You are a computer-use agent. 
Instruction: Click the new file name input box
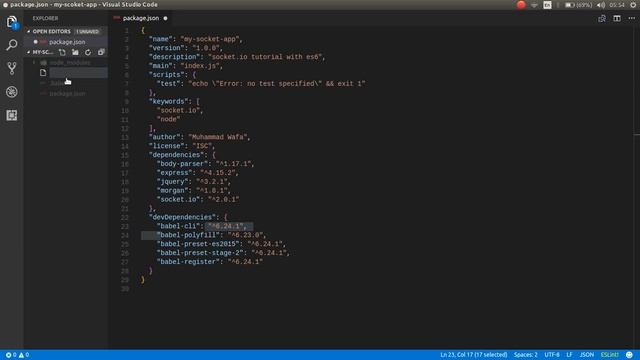point(78,73)
